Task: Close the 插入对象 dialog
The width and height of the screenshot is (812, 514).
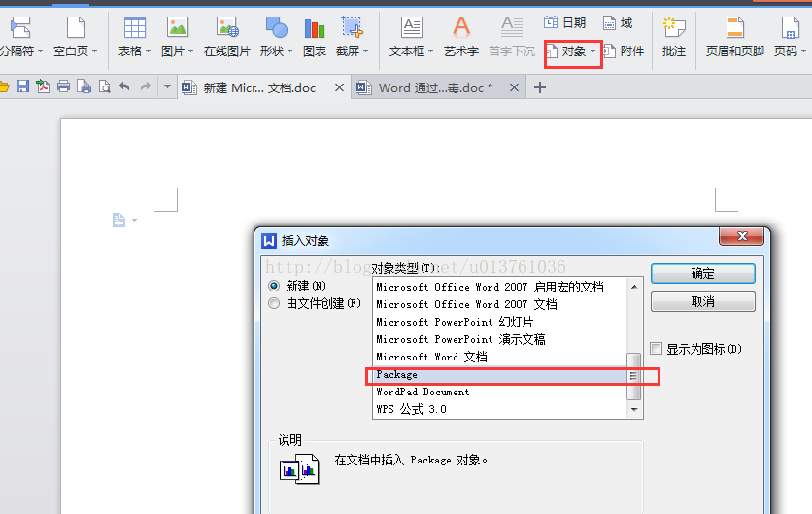Action: point(741,236)
